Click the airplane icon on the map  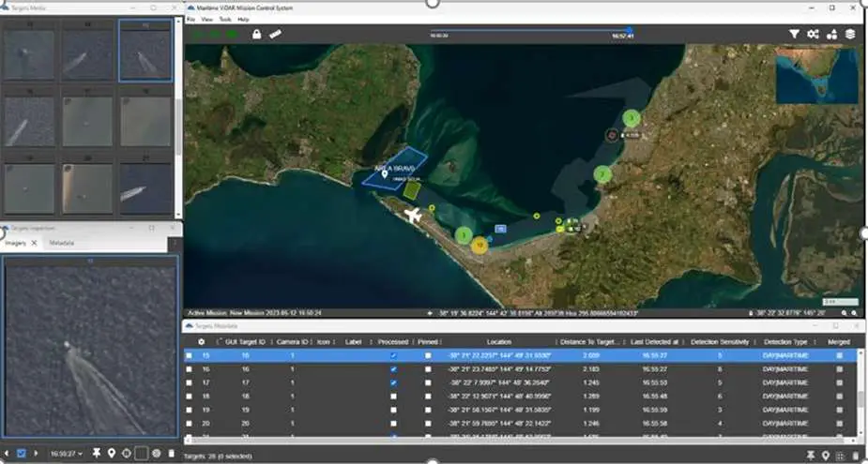coord(412,215)
